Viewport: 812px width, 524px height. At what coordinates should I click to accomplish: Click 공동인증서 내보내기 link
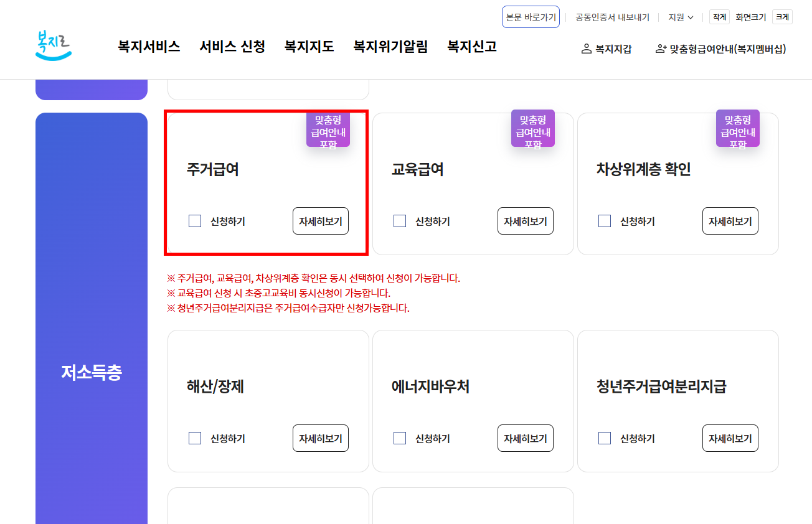pyautogui.click(x=612, y=17)
